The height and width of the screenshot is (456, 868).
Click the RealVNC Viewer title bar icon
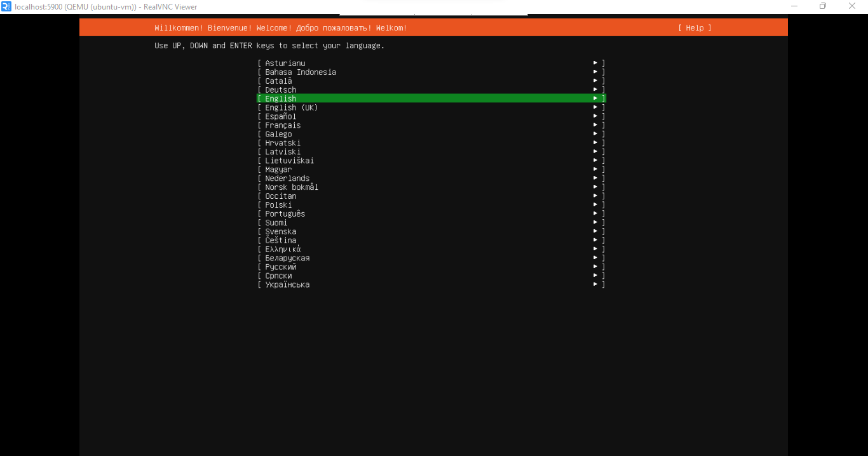tap(6, 6)
